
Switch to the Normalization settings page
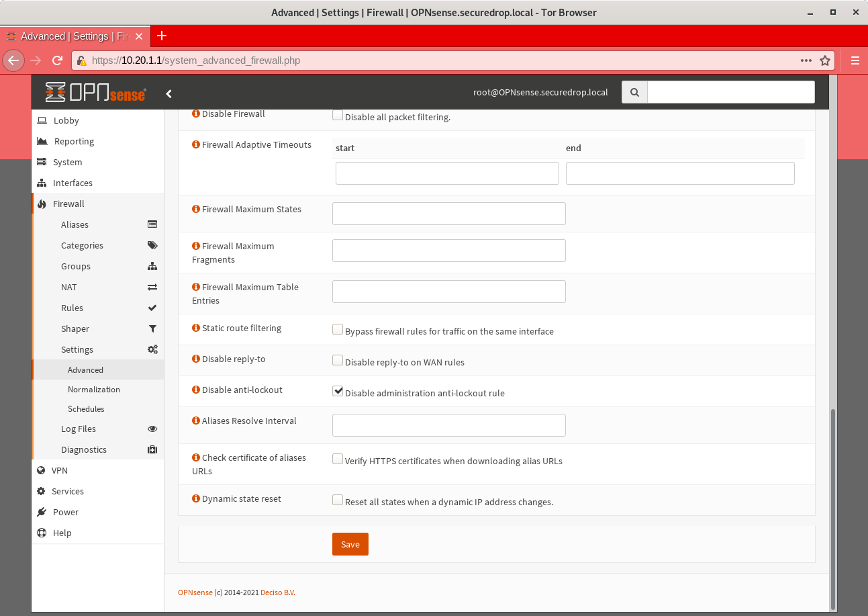click(94, 389)
